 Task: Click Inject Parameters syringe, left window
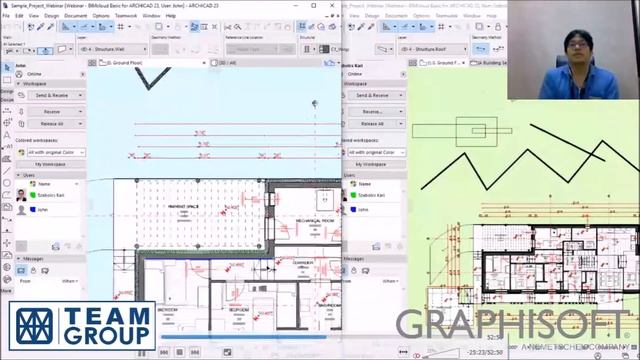(x=51, y=27)
